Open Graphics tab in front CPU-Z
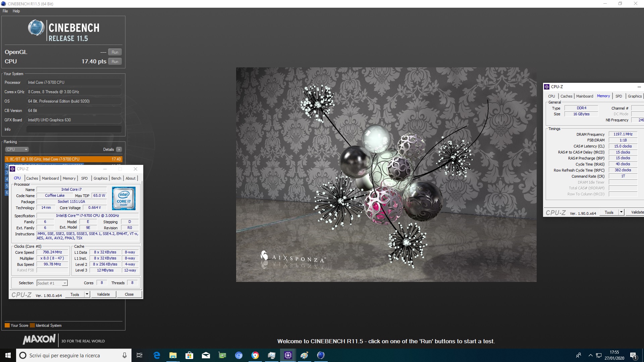The image size is (644, 362). [101, 178]
